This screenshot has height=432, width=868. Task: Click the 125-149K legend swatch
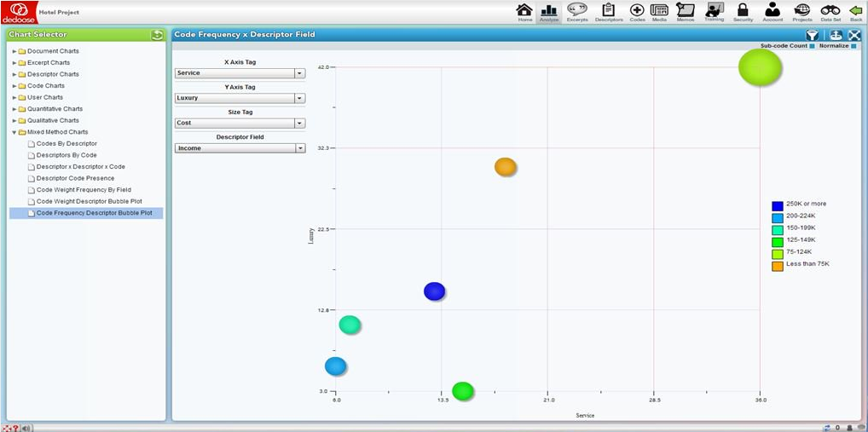tap(778, 242)
